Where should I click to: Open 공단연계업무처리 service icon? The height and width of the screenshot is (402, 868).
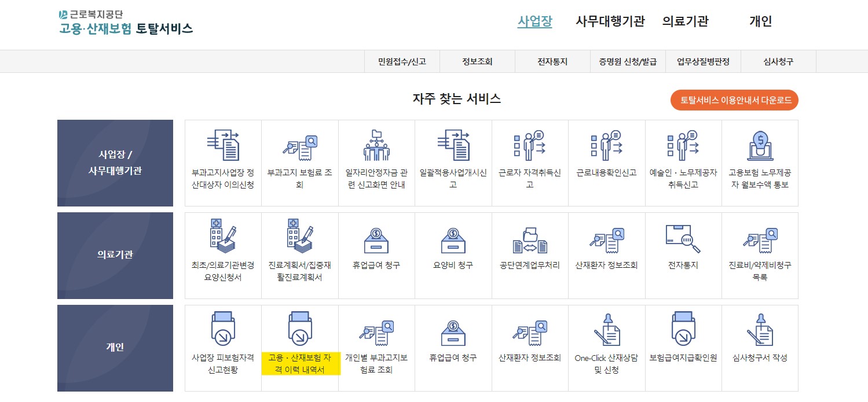click(x=530, y=255)
